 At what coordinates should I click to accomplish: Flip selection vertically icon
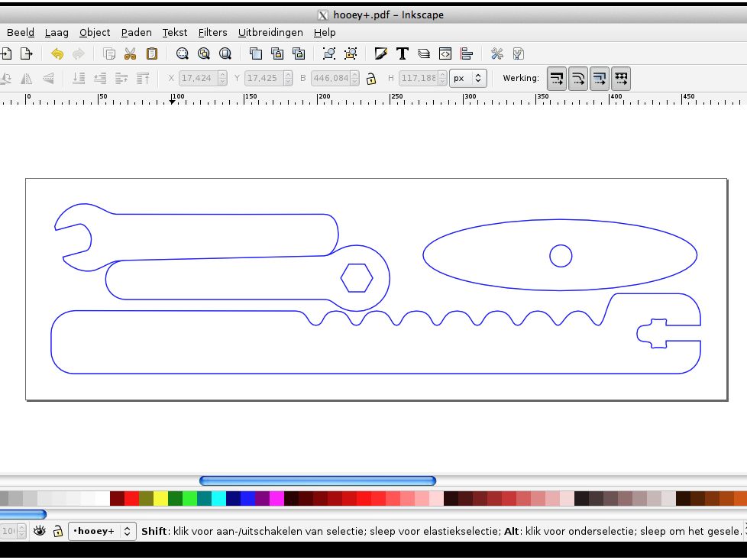(x=47, y=78)
